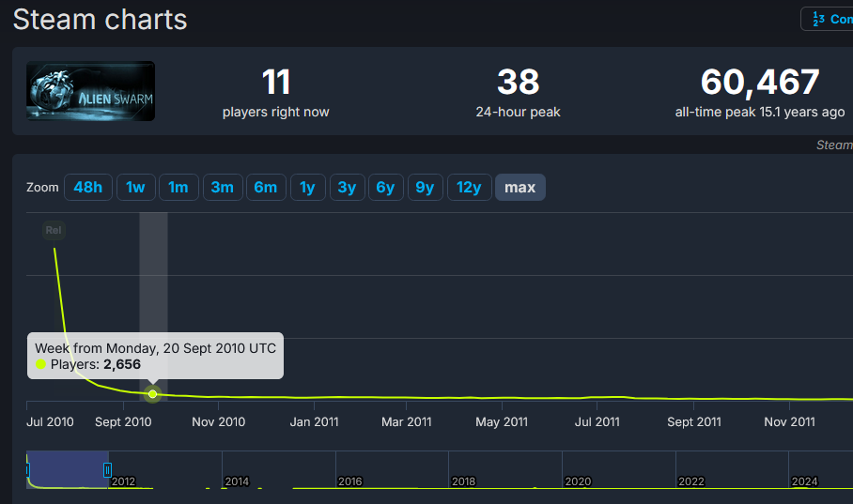
Task: Grab the left navigator range handle
Action: click(27, 470)
